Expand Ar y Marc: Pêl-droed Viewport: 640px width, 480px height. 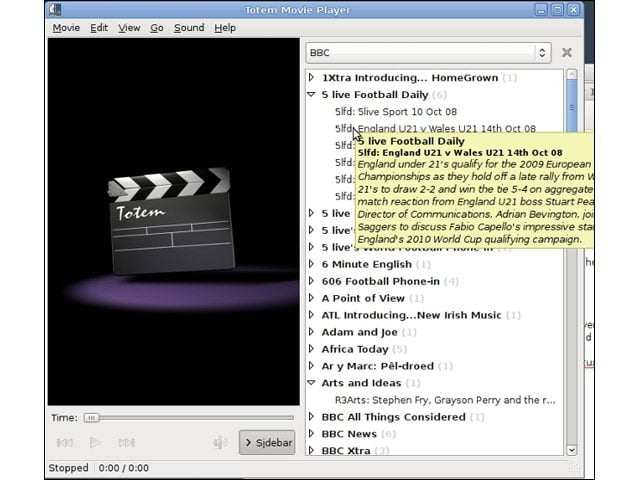311,366
